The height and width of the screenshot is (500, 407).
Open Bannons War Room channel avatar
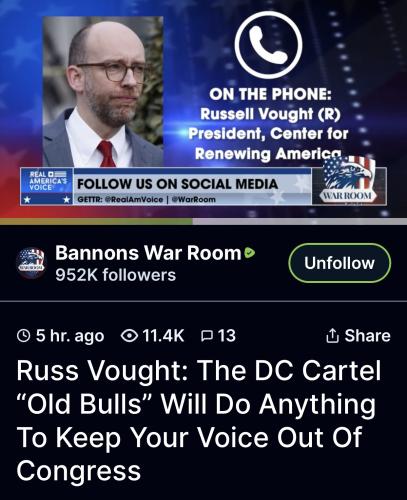31,263
